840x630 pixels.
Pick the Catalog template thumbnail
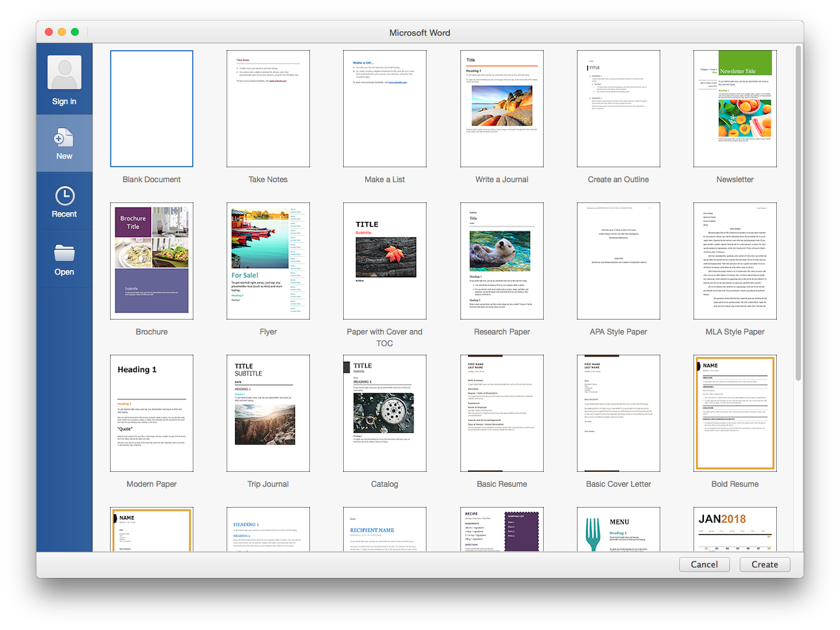(385, 413)
